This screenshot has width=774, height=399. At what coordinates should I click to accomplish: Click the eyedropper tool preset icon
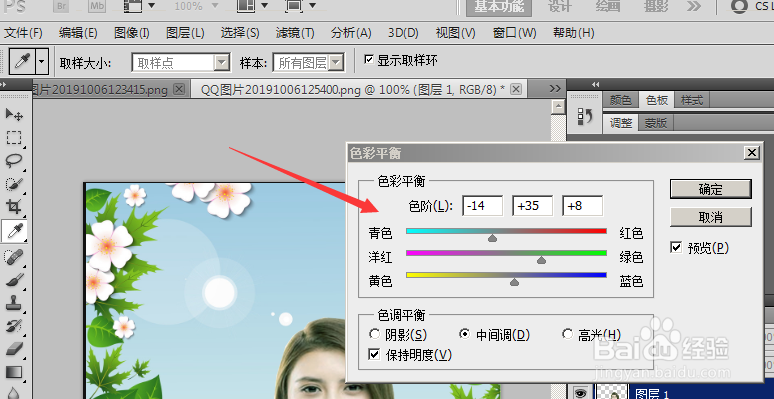pyautogui.click(x=23, y=62)
